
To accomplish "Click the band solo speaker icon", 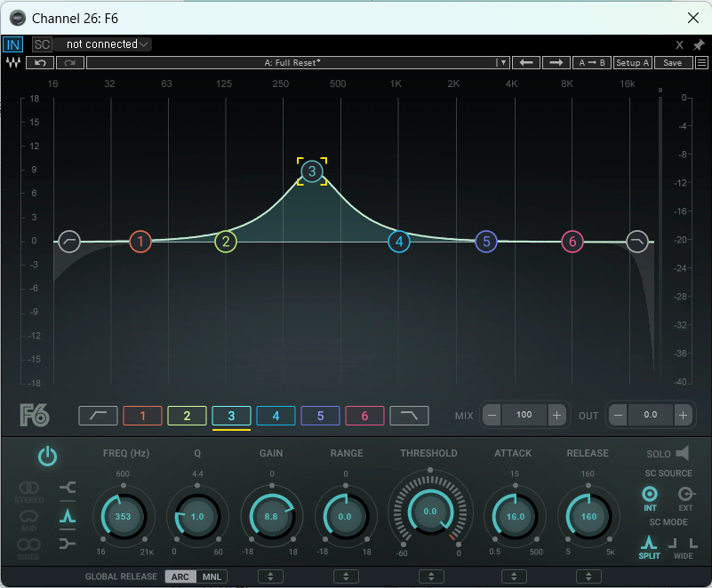I will (x=683, y=454).
